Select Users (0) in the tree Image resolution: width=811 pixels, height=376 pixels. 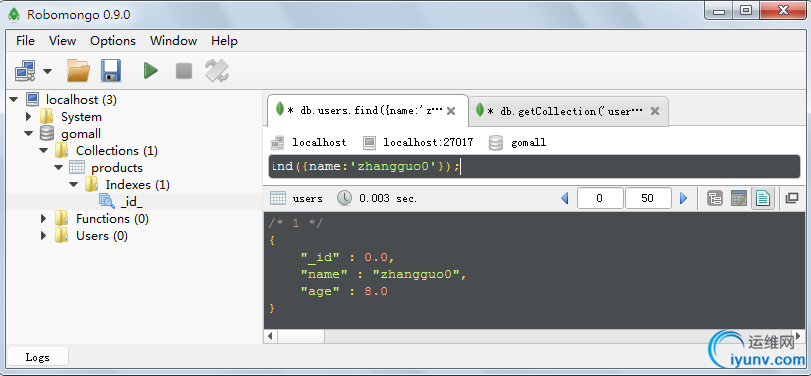[x=102, y=236]
